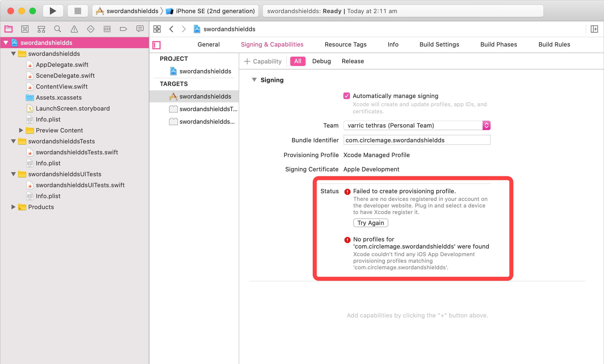Open SceneDelegate.swift

pos(65,76)
